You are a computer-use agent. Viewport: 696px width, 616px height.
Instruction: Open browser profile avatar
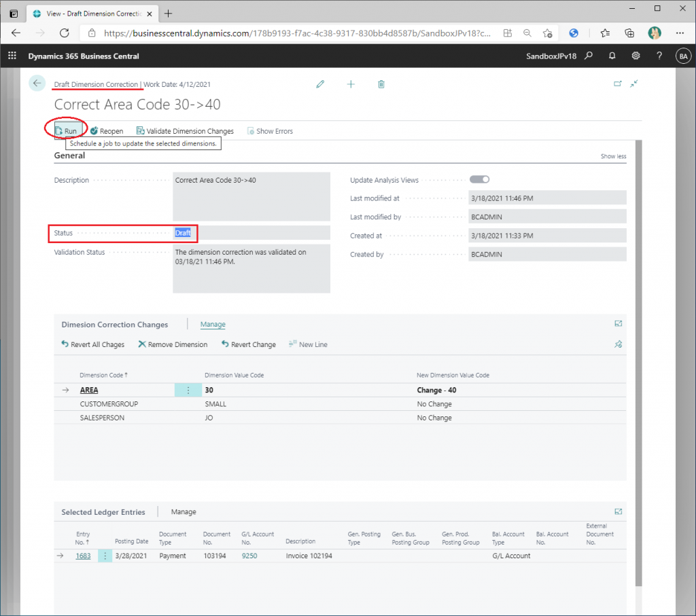tap(655, 33)
